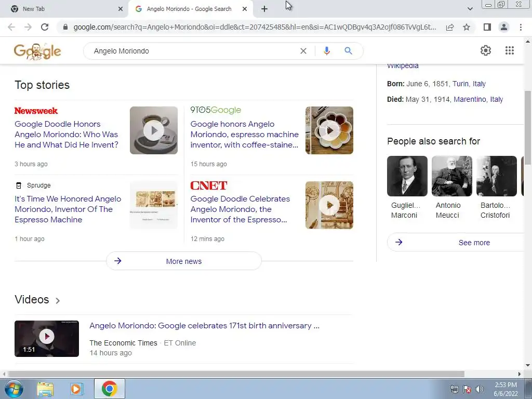Open Windows Explorer from the taskbar
Screen dimensions: 532x399
point(45,389)
